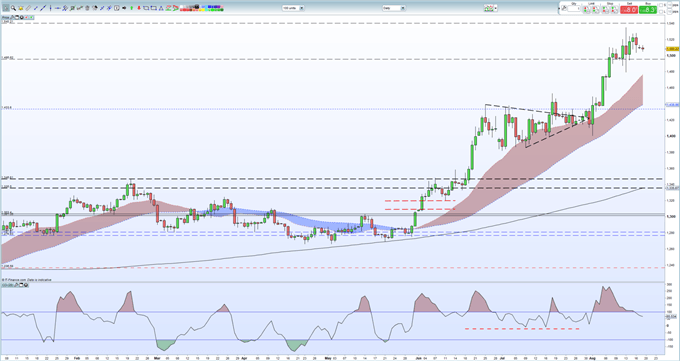680x361 pixels.
Task: Toggle the green indicator dot near Price label
Action: tap(31, 17)
